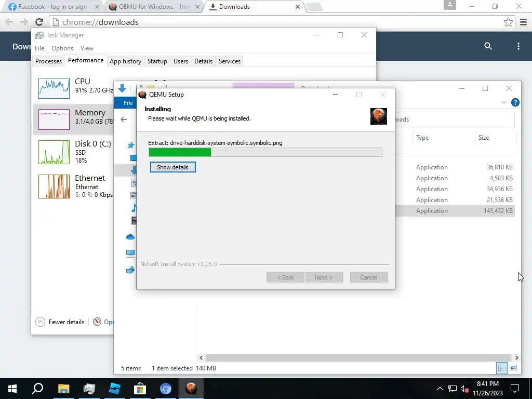Click Chrome's back navigation arrow
532x399 pixels.
click(9, 22)
